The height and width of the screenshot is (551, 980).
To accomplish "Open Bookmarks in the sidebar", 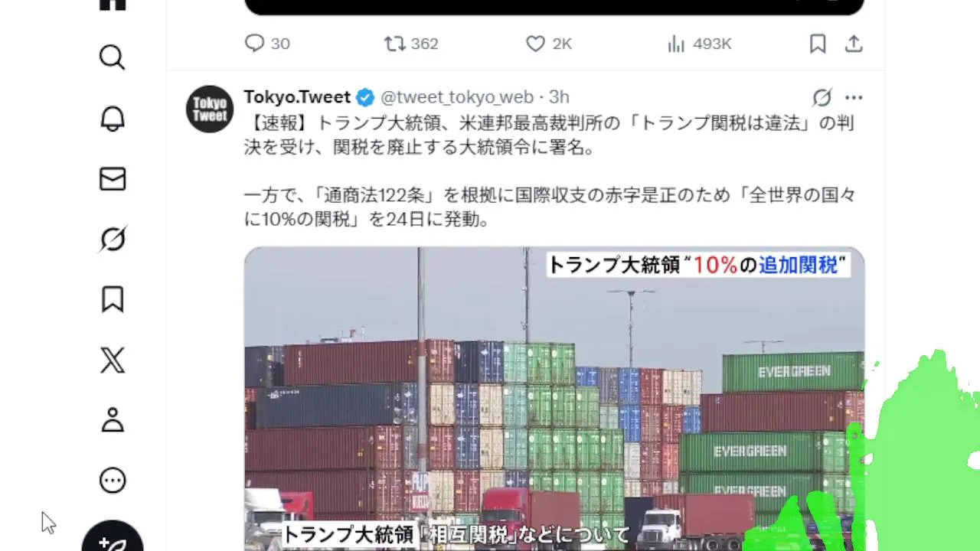I will (x=113, y=300).
